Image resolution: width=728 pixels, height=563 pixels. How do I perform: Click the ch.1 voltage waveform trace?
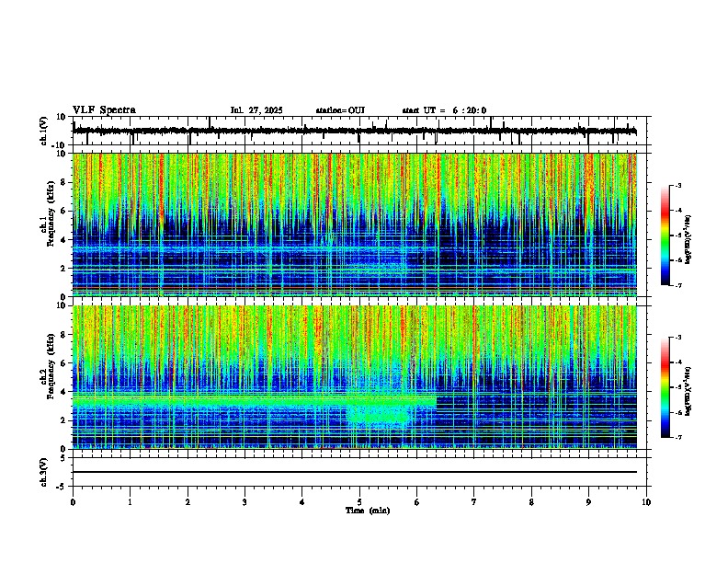[x=355, y=131]
